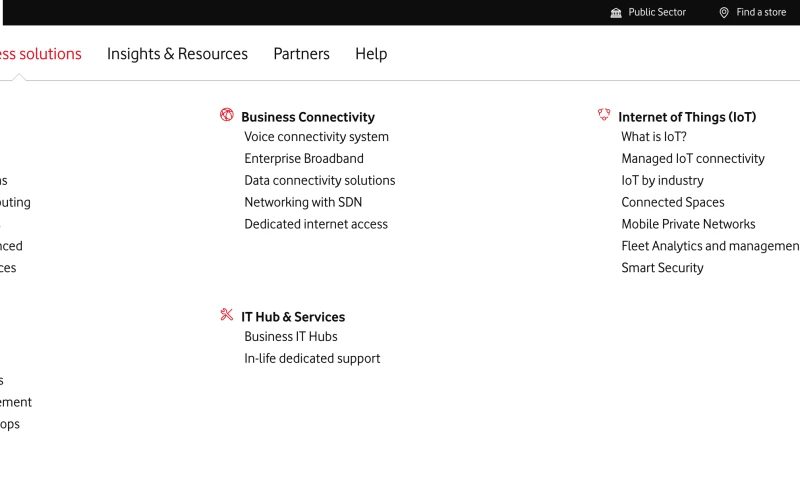
Task: Select Networking with SDN
Action: point(303,203)
